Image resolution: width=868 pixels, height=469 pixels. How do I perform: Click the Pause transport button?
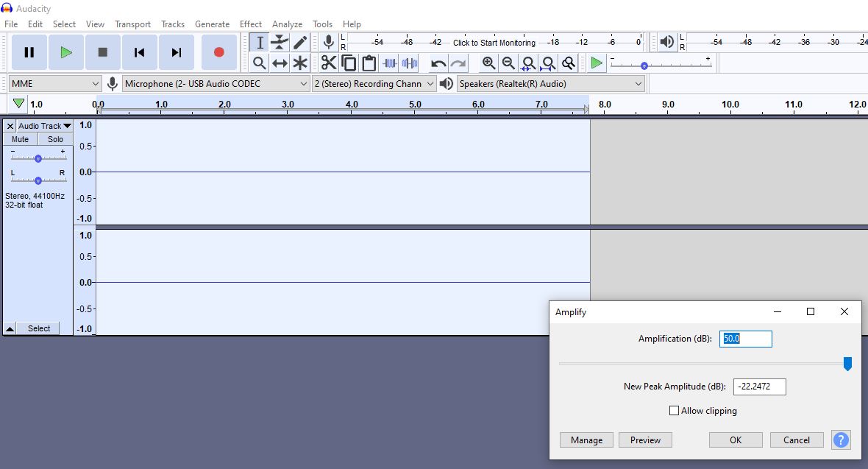[29, 53]
